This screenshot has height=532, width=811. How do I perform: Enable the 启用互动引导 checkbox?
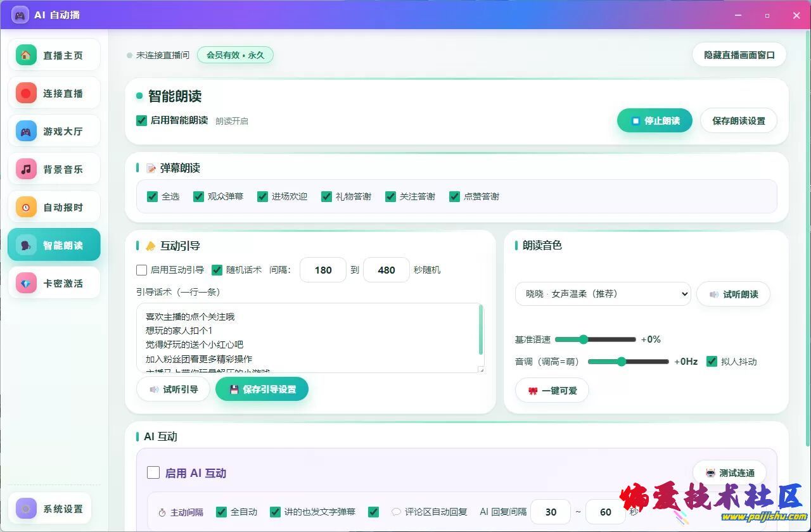pos(142,270)
